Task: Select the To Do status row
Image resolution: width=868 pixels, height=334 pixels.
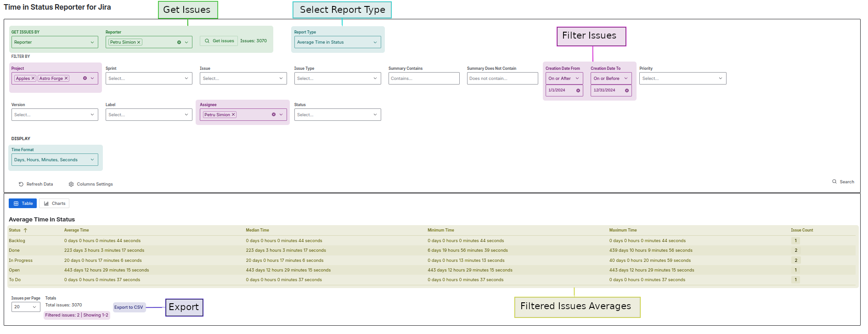Action: [433, 280]
